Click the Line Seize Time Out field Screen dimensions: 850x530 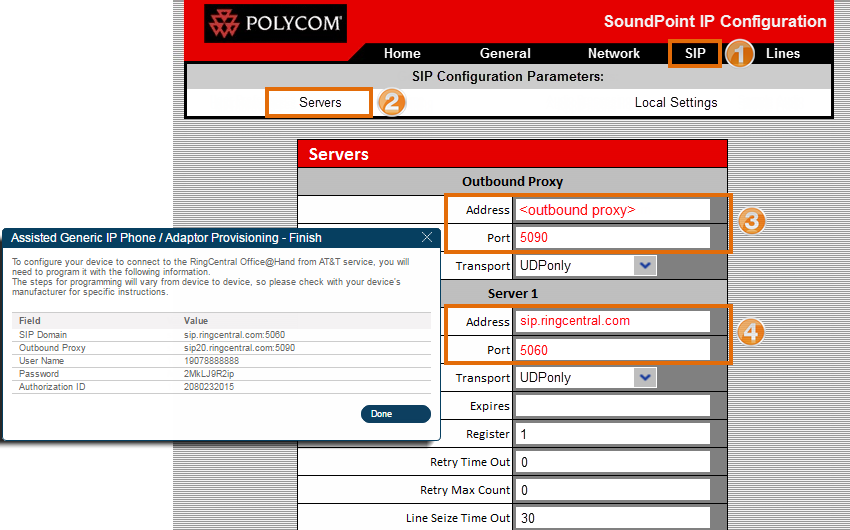613,518
